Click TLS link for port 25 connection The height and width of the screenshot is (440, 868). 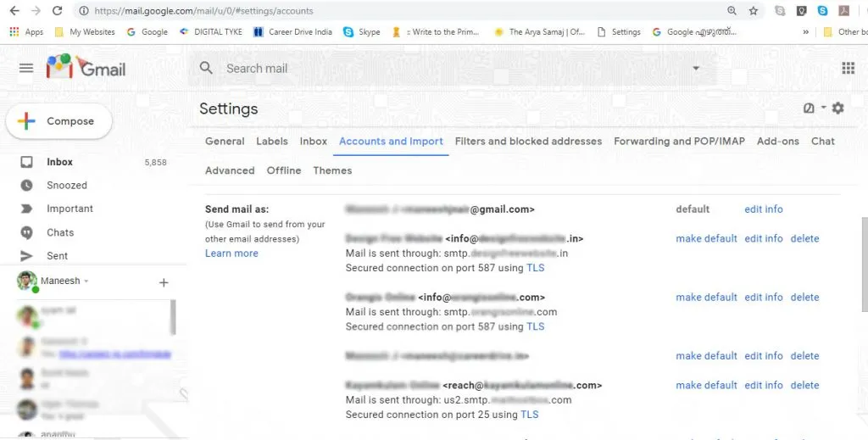click(529, 415)
